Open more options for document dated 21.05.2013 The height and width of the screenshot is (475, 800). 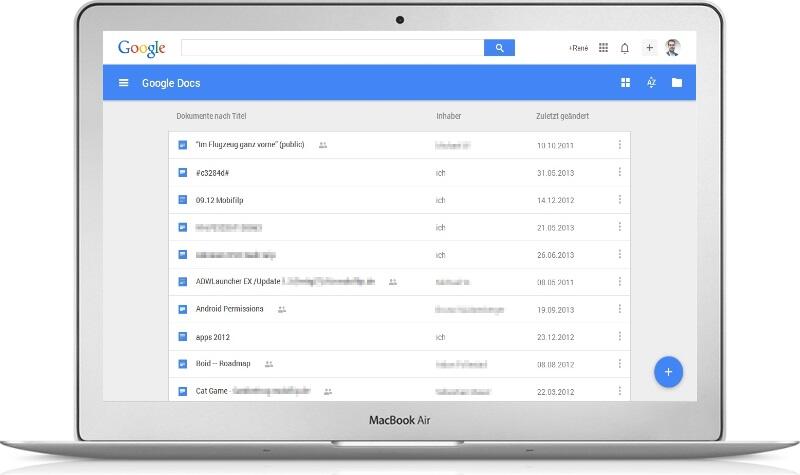coord(619,227)
